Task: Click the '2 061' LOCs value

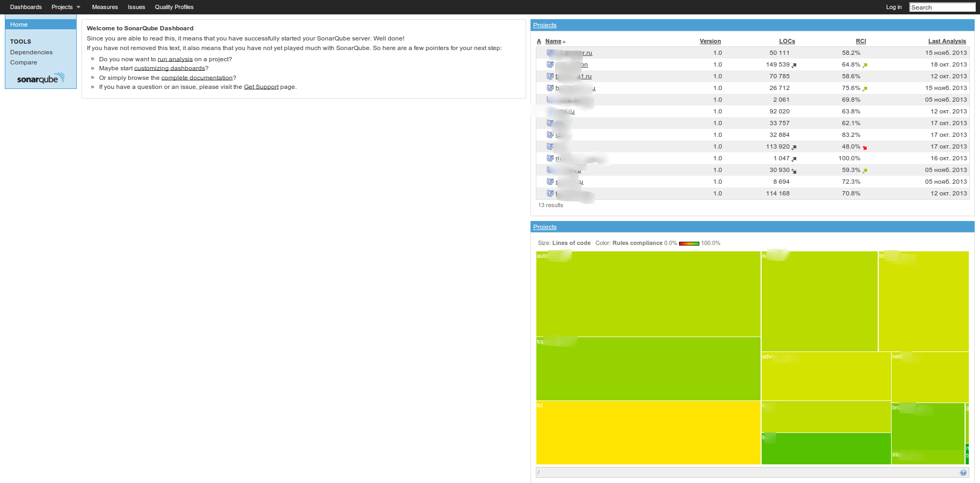Action: (781, 100)
